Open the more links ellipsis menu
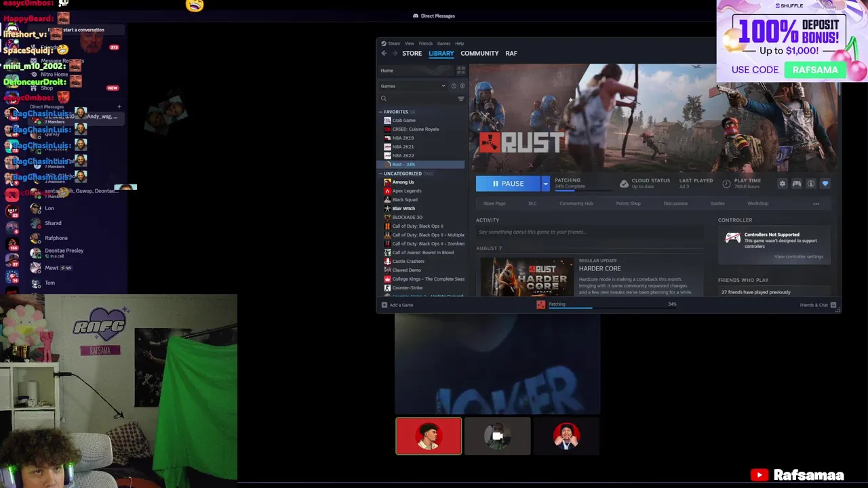 pos(816,203)
